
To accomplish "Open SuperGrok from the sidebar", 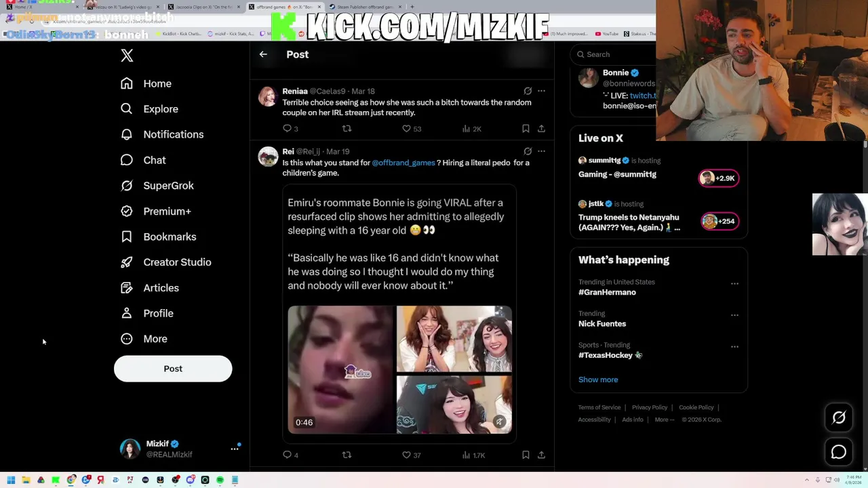I will pos(157,186).
